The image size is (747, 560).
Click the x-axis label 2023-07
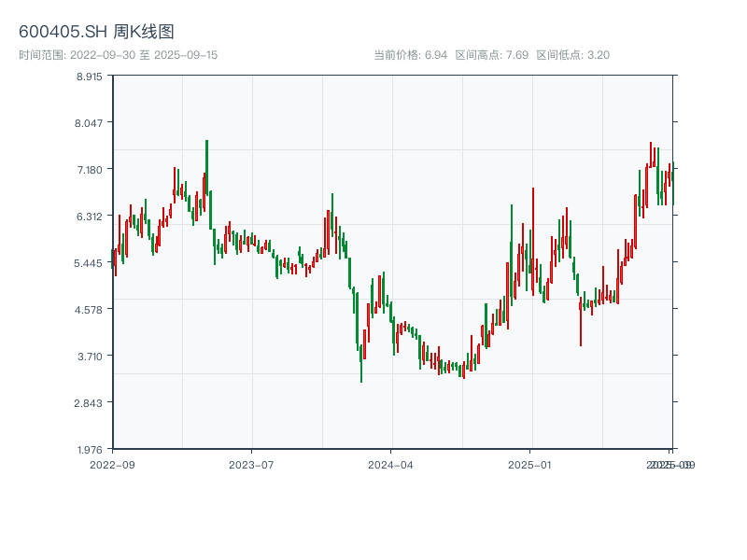coord(251,465)
